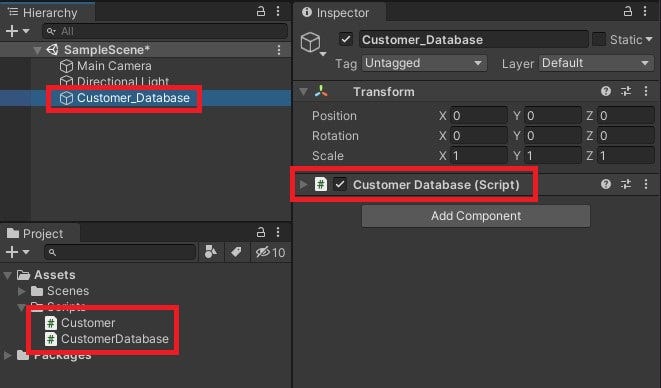Open the Transform three-dot menu

pyautogui.click(x=646, y=91)
